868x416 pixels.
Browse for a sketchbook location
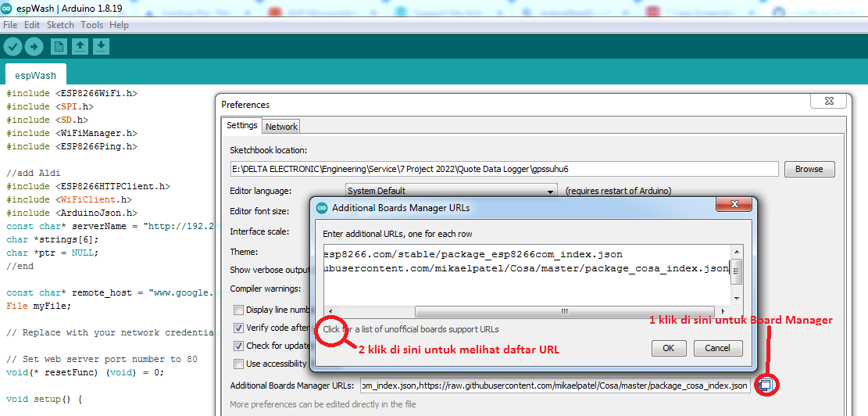pos(809,169)
